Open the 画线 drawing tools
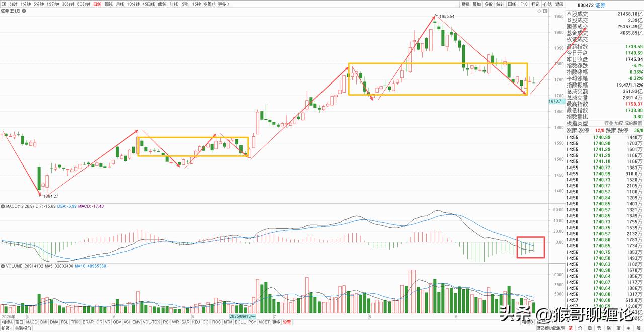This screenshot has width=644, height=332. (x=512, y=4)
